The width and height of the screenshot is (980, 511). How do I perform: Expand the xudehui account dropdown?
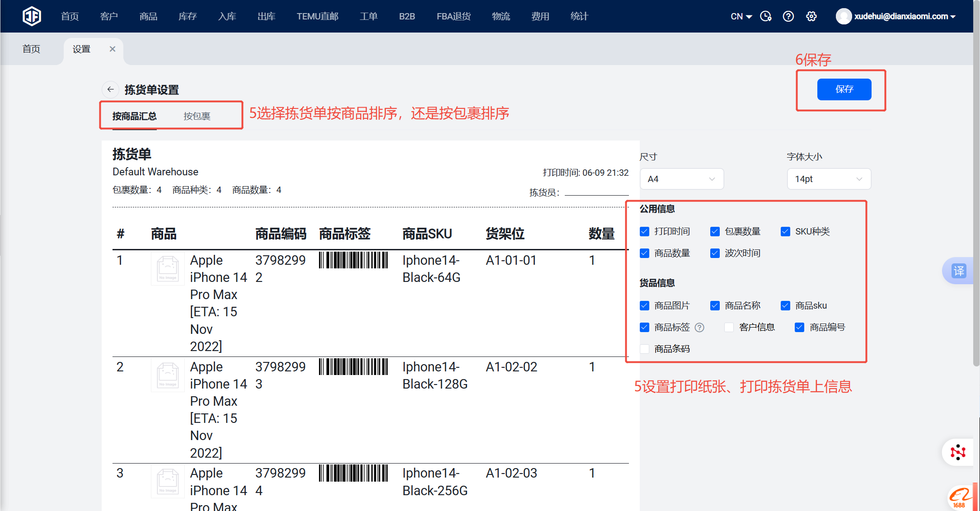(905, 16)
